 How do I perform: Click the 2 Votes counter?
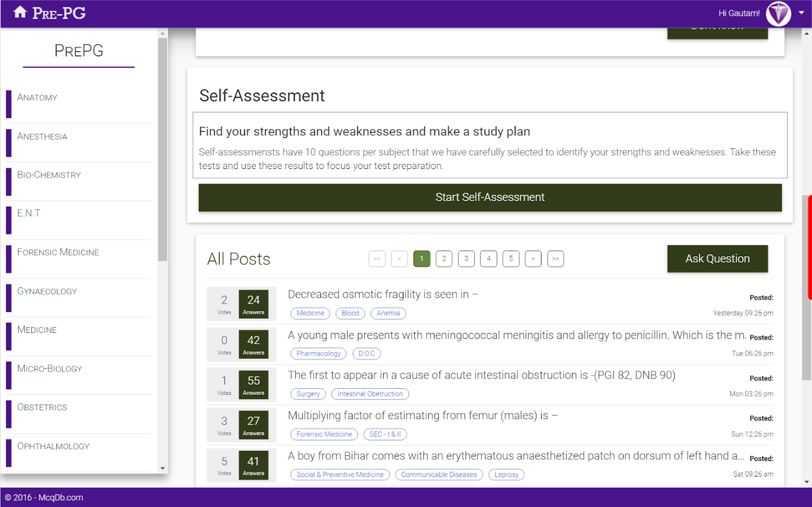224,304
